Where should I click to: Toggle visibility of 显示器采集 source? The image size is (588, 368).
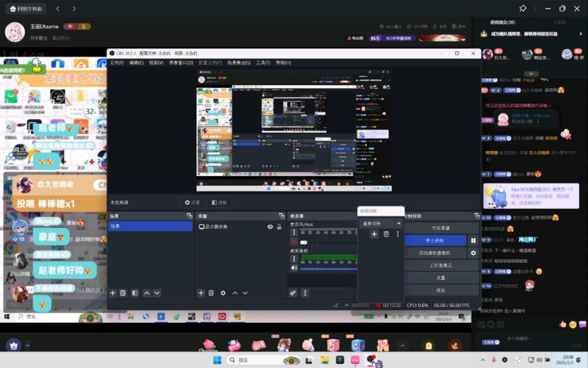tap(270, 227)
